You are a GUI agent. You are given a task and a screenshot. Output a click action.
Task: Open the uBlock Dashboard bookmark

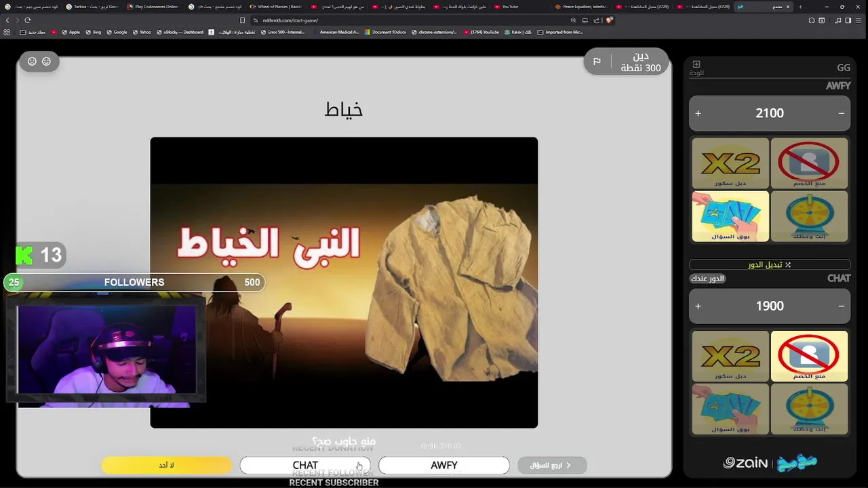tap(180, 32)
